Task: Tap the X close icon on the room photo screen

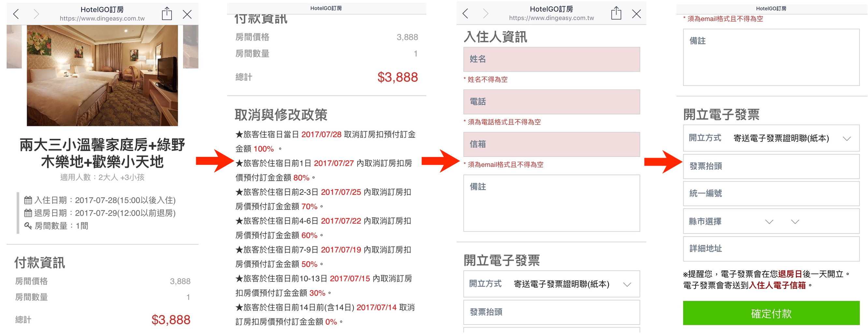Action: pyautogui.click(x=187, y=14)
